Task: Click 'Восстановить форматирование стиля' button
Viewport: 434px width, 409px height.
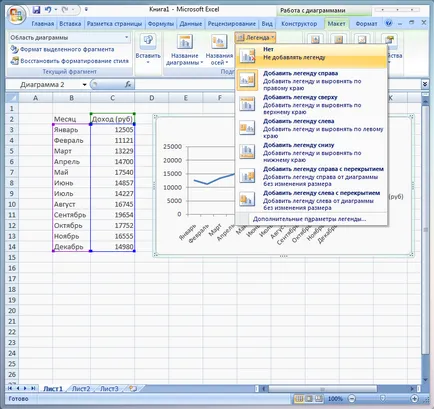Action: [69, 61]
